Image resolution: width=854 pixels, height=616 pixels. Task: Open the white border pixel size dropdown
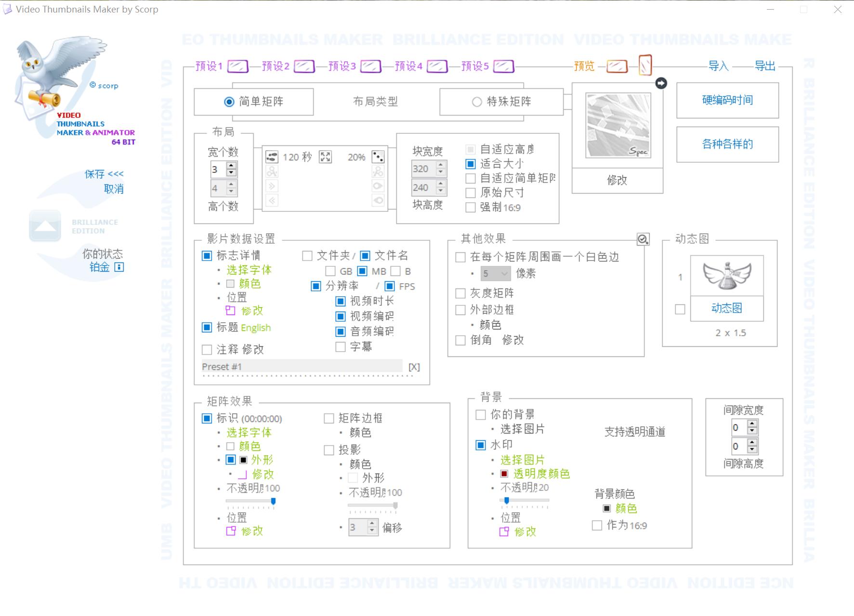[x=496, y=274]
